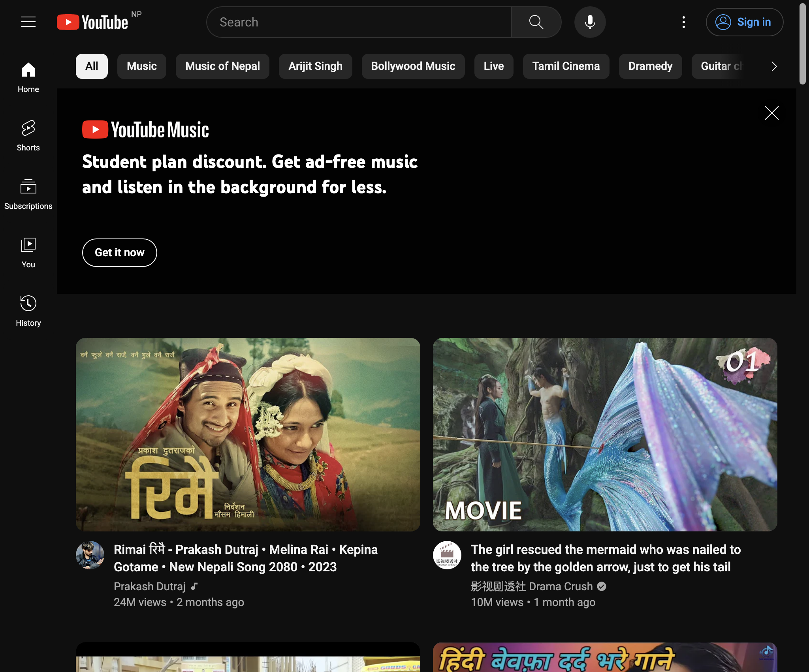
Task: Open the Rimai video thumbnail
Action: pos(248,435)
